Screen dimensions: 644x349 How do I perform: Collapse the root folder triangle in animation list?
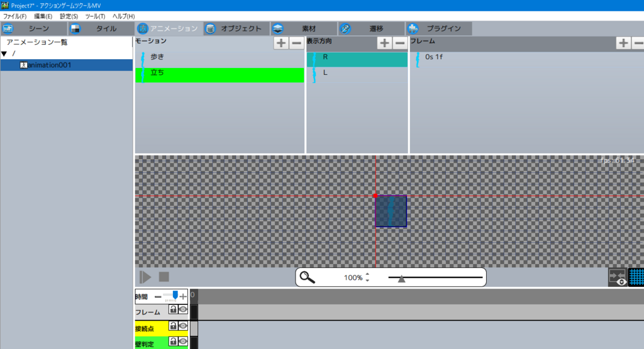tap(4, 53)
